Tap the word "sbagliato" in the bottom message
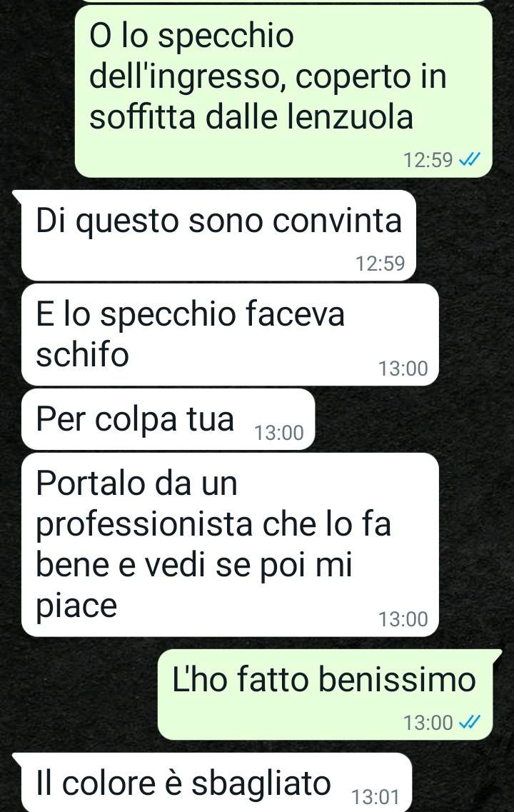 tap(261, 783)
